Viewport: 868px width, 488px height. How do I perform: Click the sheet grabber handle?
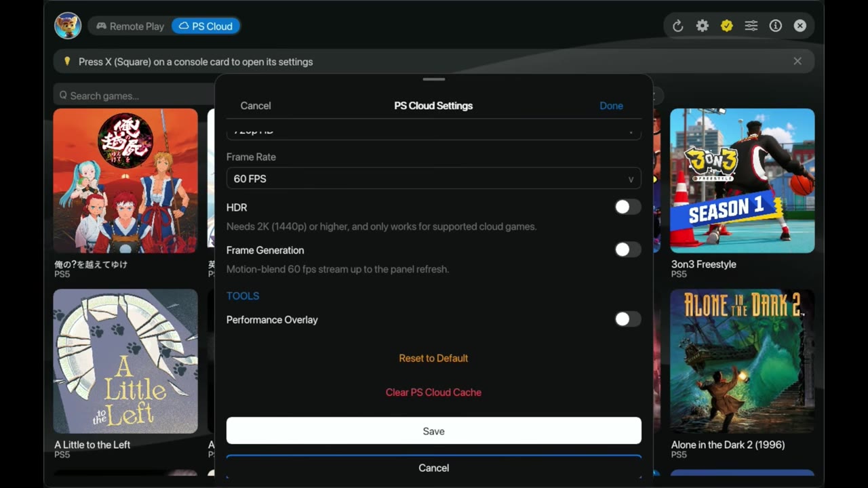coord(434,79)
